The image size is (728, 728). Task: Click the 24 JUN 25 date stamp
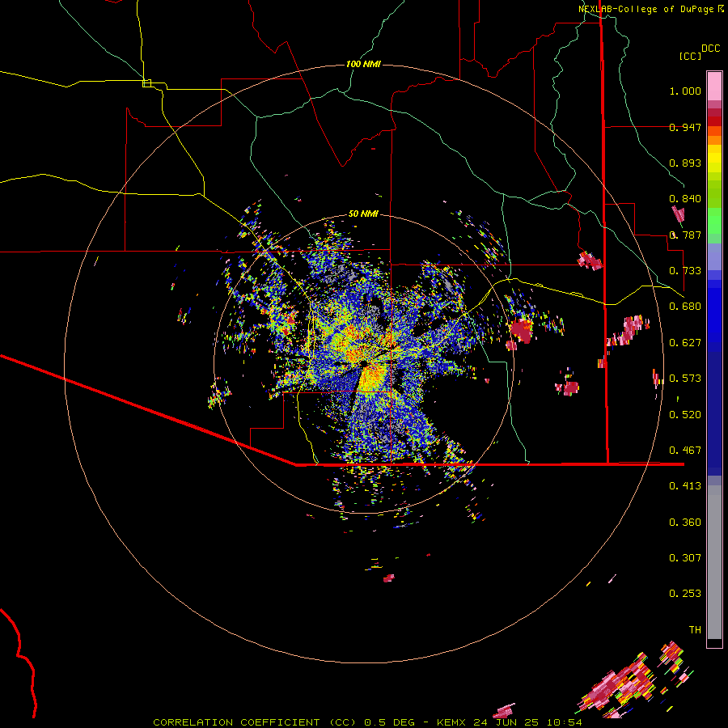[506, 722]
